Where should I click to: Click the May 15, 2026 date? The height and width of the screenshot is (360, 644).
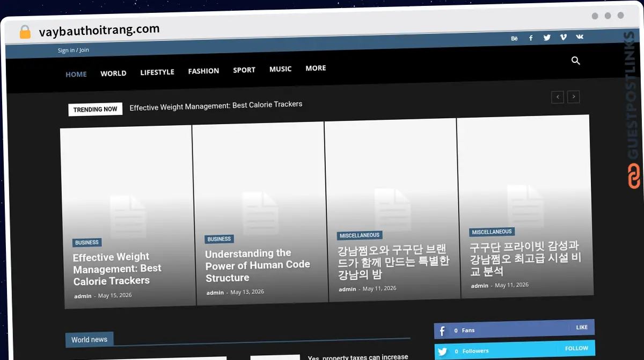pyautogui.click(x=115, y=296)
